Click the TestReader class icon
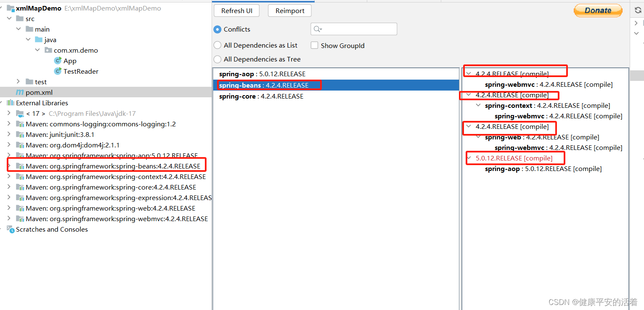Screen dimensions: 644x310 [x=58, y=71]
